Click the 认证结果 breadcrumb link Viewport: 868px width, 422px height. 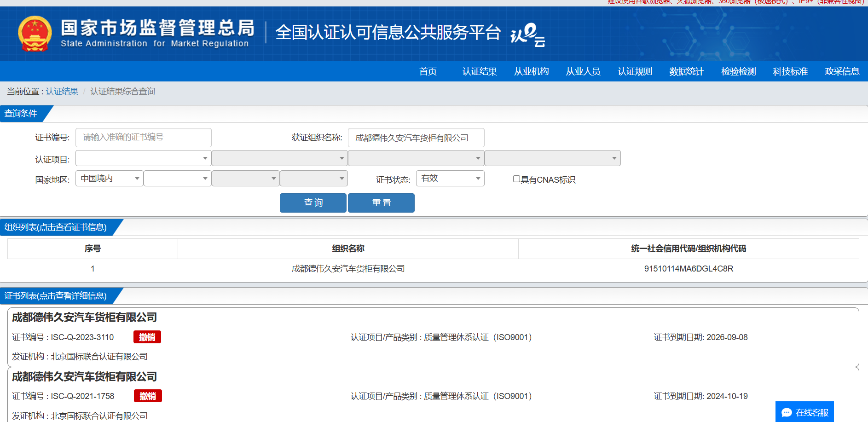62,91
